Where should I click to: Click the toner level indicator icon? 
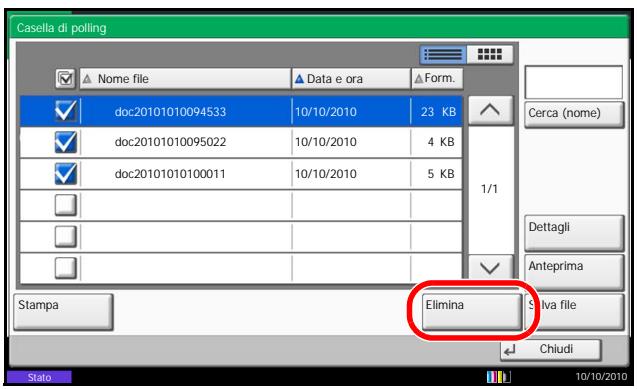[498, 377]
